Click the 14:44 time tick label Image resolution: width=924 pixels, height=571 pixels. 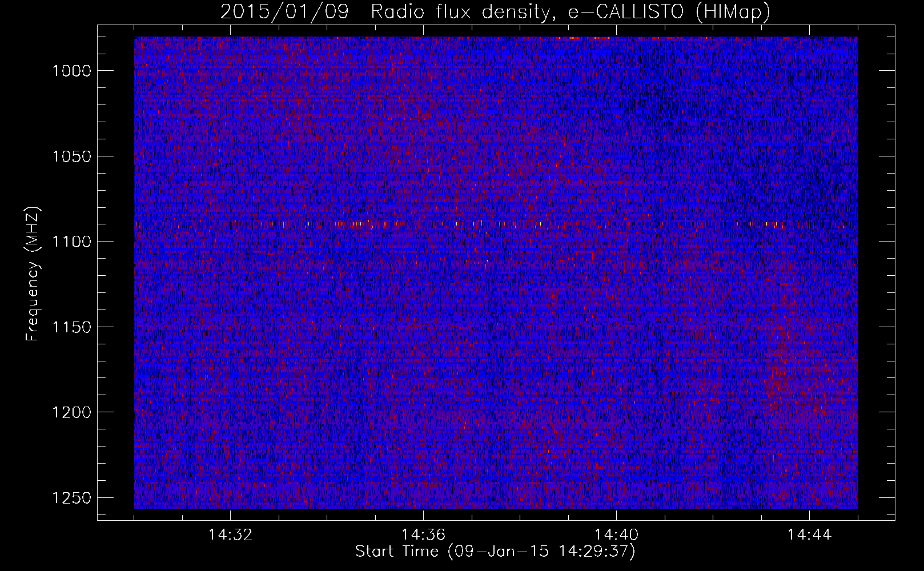pyautogui.click(x=809, y=535)
